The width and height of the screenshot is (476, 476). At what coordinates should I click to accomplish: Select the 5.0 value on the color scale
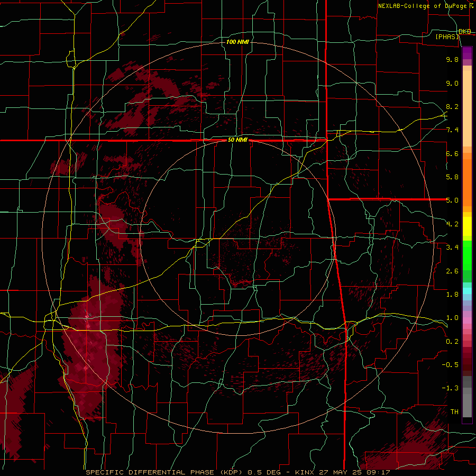click(x=452, y=200)
